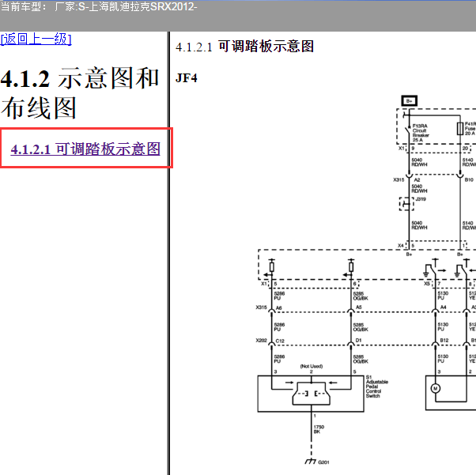Select the JF4 heading
The image size is (476, 475).
(x=187, y=78)
